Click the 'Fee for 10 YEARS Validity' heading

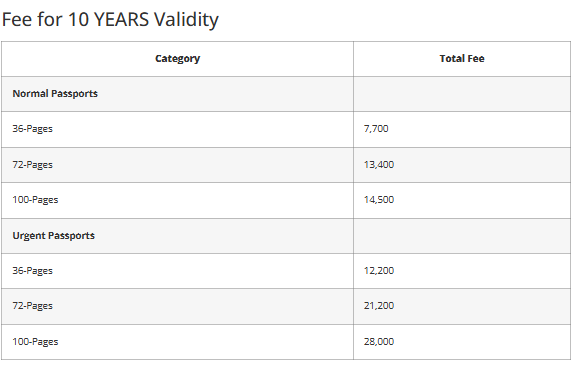(110, 19)
